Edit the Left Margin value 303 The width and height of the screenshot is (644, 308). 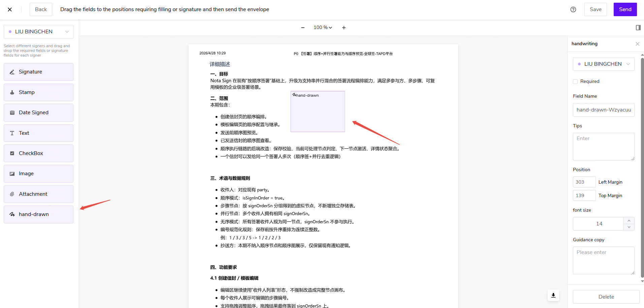[x=584, y=182]
